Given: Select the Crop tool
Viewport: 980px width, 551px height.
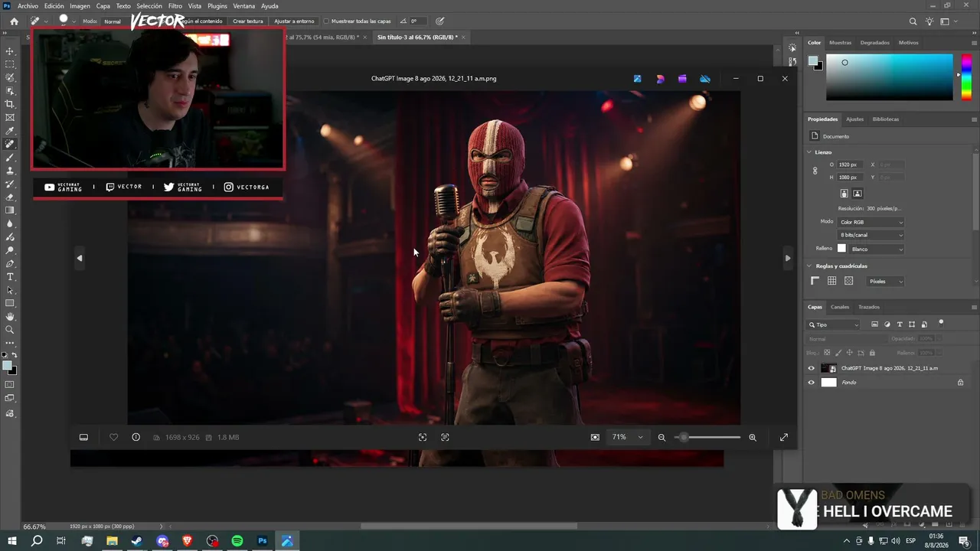Looking at the screenshot, I should pos(10,104).
